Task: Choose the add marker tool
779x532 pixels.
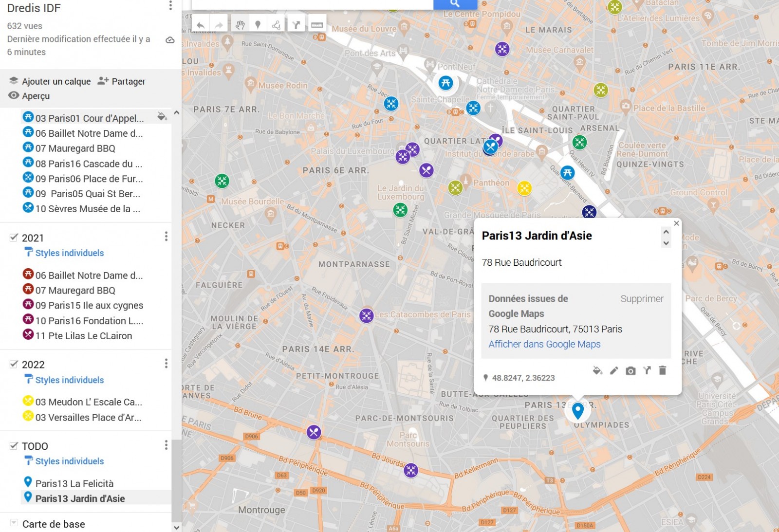Action: point(258,25)
